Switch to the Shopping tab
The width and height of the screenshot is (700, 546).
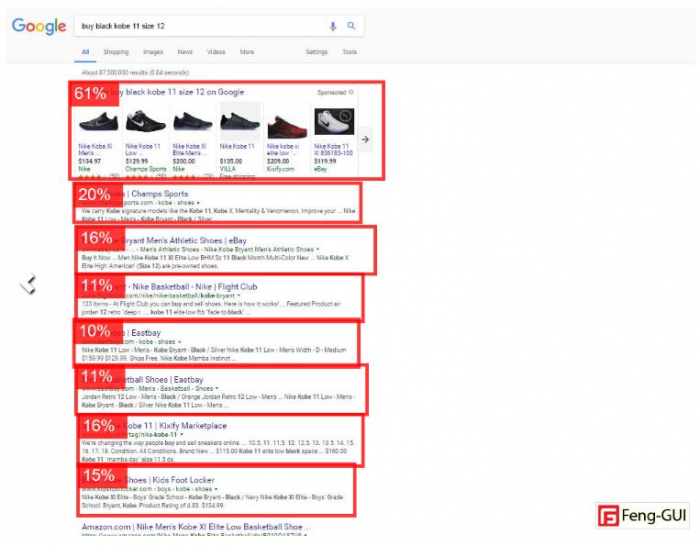coord(116,52)
